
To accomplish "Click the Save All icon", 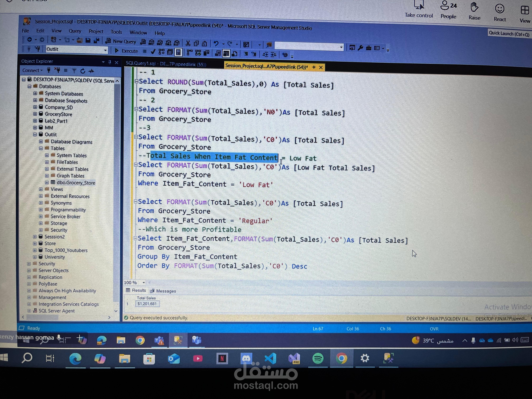I will point(96,41).
